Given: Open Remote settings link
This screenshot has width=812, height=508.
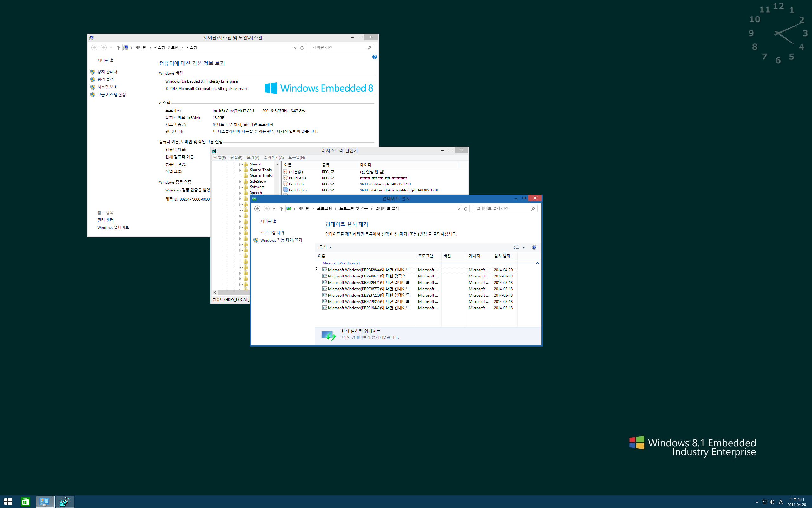Looking at the screenshot, I should (105, 79).
